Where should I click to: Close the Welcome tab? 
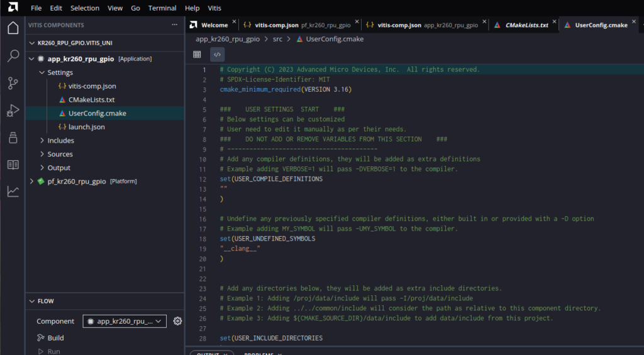(234, 21)
